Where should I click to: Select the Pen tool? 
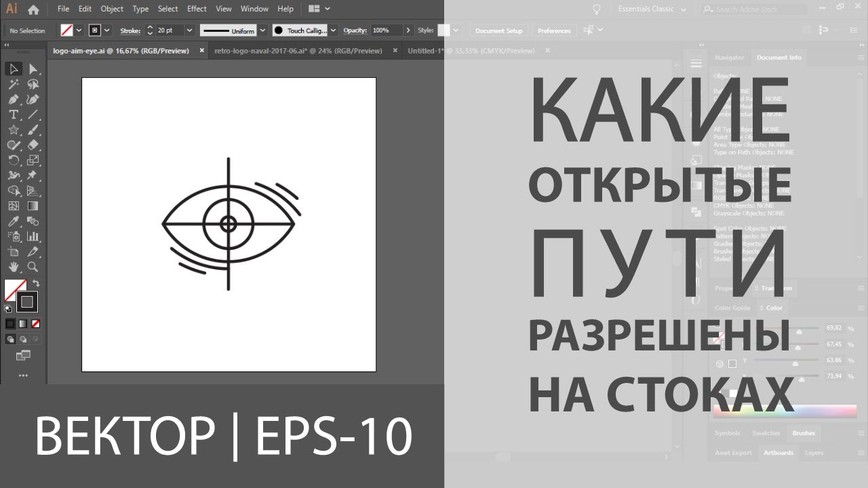tap(14, 99)
